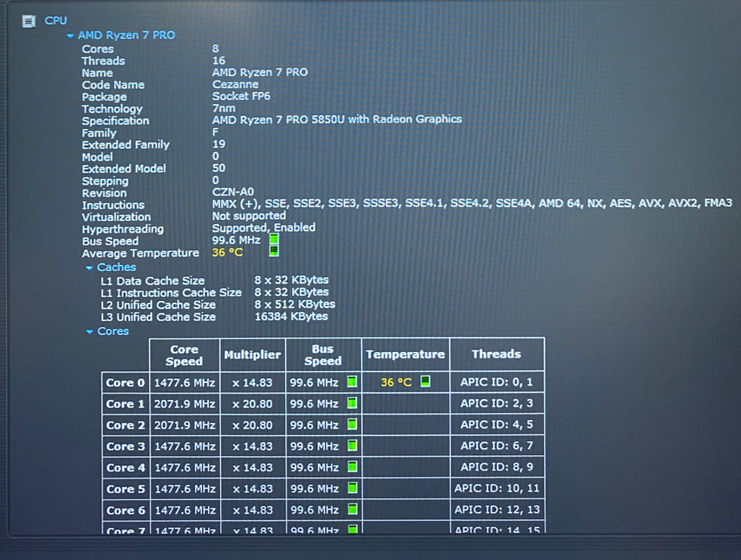741x560 pixels.
Task: Click the Threads column header
Action: pos(497,354)
